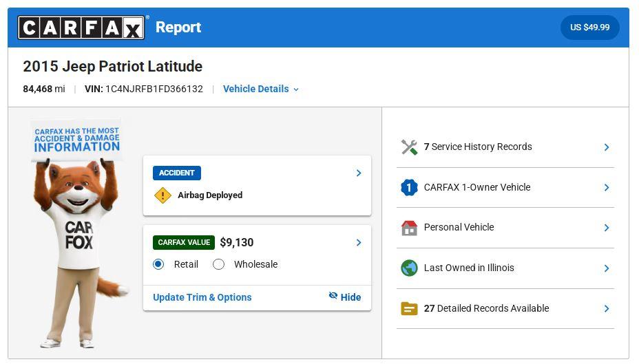Viewport: 639px width, 364px height.
Task: Click the Airbag Deployed text
Action: click(210, 195)
